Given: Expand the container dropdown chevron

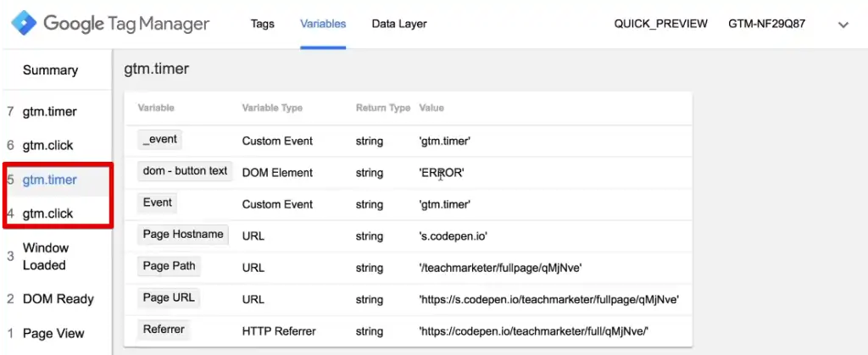Looking at the screenshot, I should [843, 25].
